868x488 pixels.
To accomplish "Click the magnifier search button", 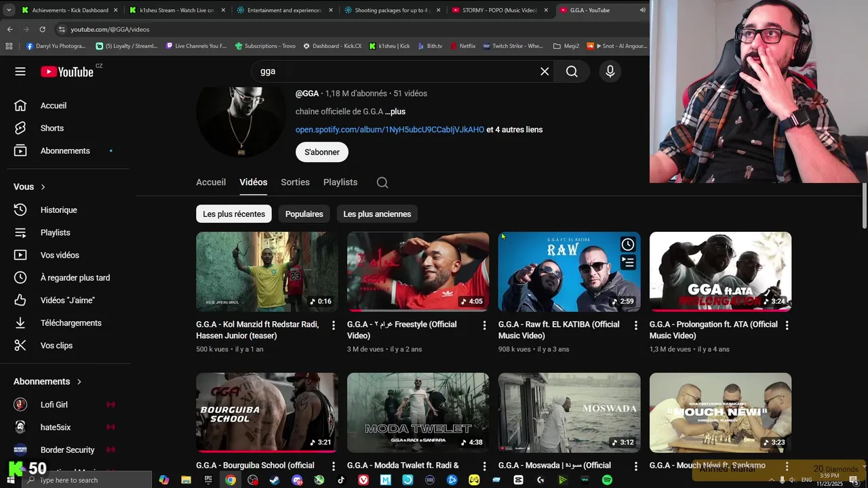I will coord(572,71).
